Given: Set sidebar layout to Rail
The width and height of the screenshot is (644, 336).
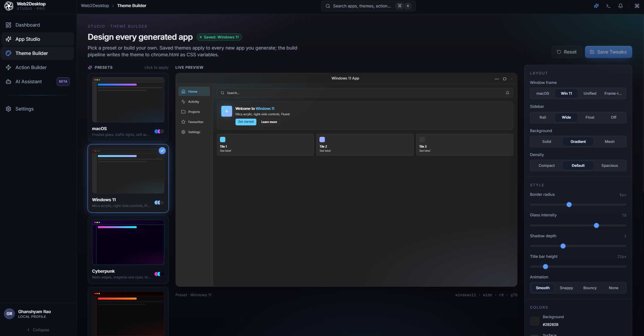Looking at the screenshot, I should click(543, 117).
